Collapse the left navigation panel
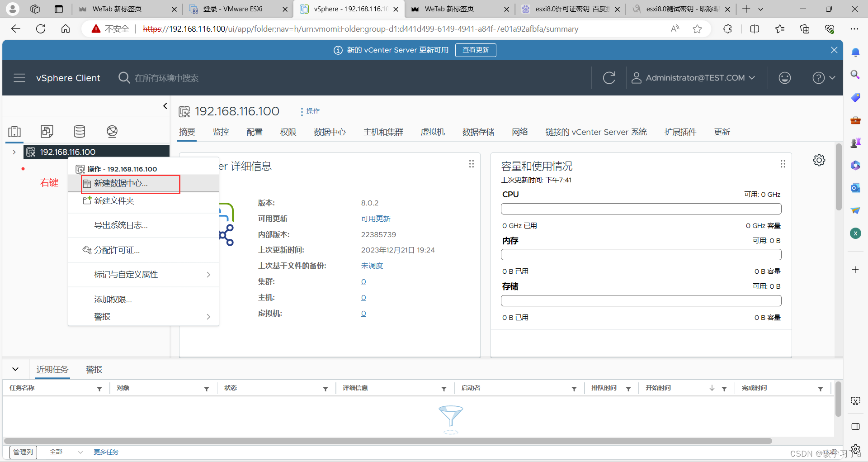868x462 pixels. (165, 106)
